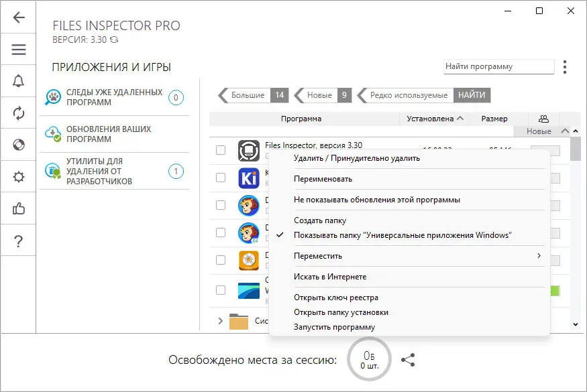Click the list scrollbar down arrow

pyautogui.click(x=576, y=324)
